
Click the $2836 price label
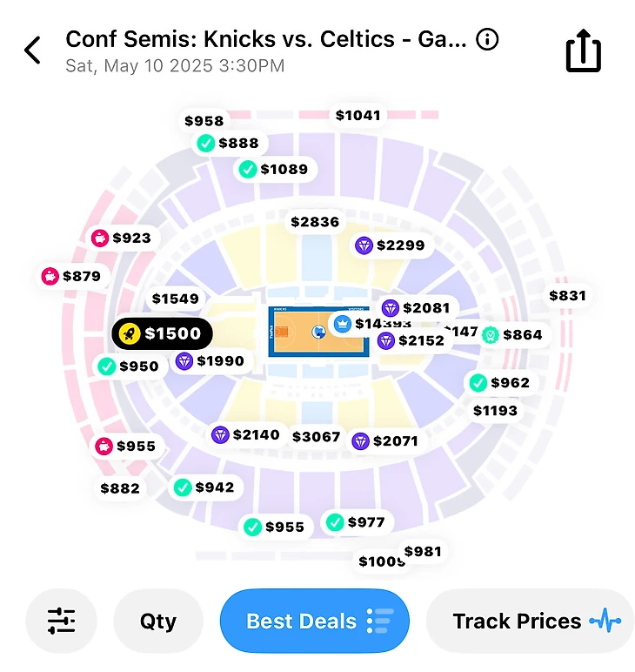tap(315, 222)
